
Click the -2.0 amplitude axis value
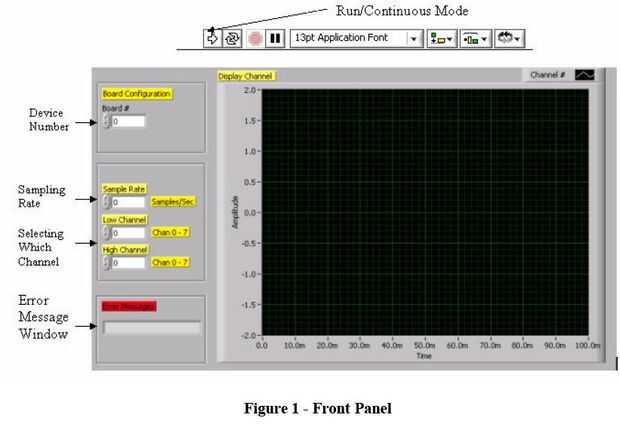point(249,335)
